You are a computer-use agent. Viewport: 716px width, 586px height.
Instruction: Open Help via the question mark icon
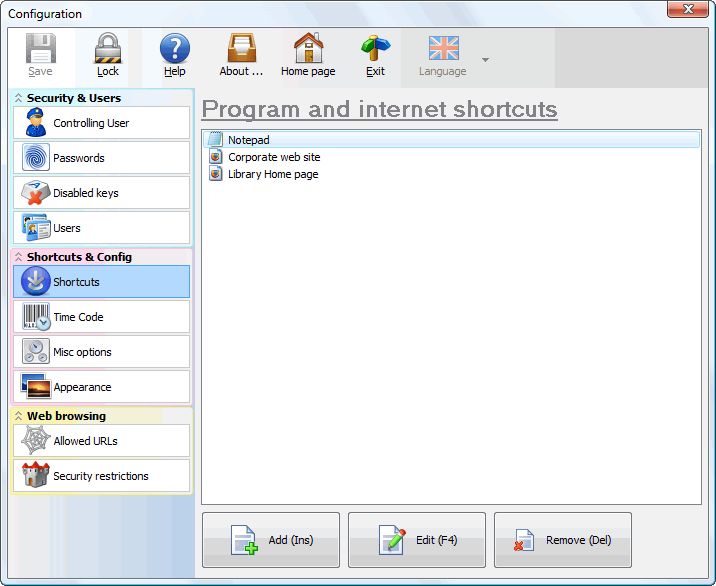(175, 48)
